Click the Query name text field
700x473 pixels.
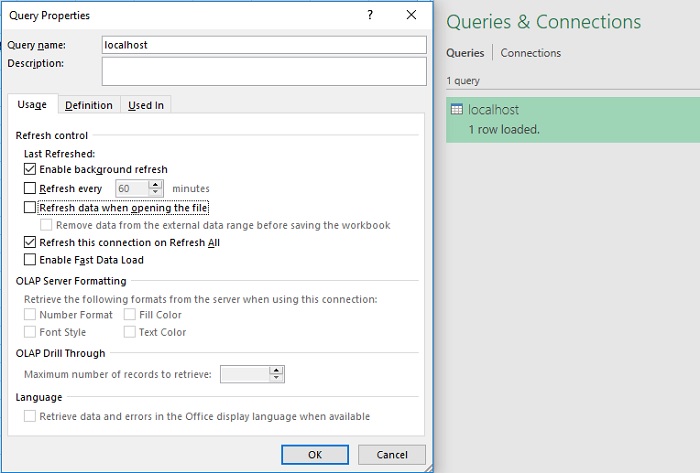(264, 45)
